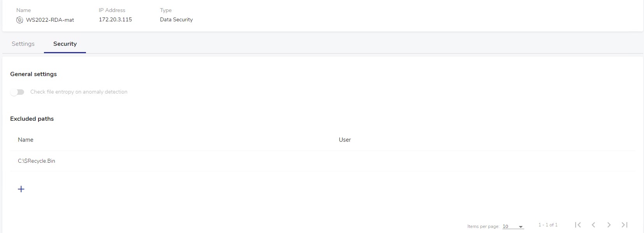Click the User column header
The image size is (644, 233).
point(345,140)
